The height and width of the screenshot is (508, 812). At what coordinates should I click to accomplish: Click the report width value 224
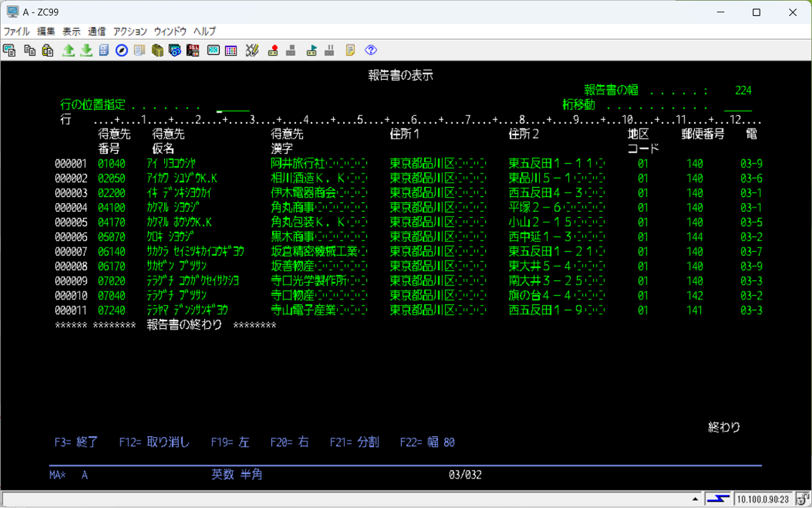coord(743,90)
